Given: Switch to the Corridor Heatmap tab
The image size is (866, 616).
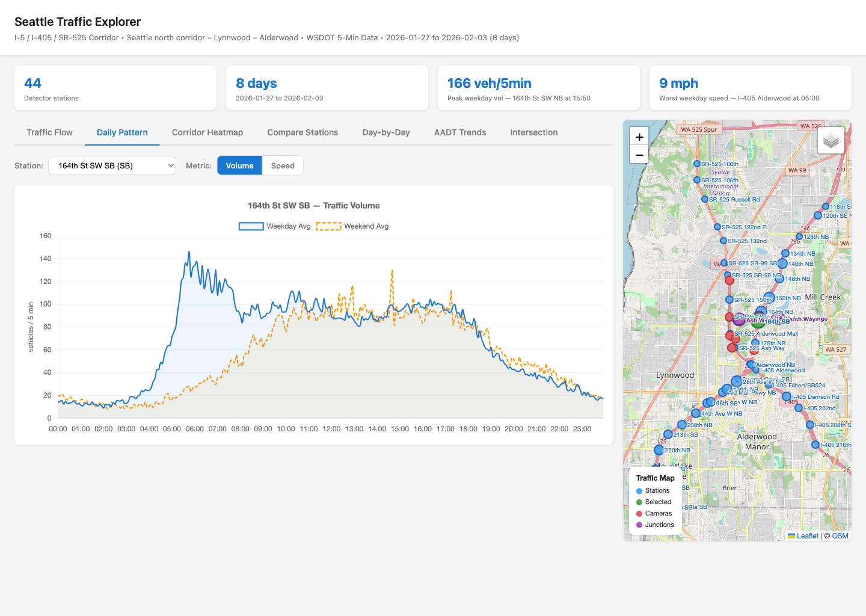Looking at the screenshot, I should (207, 132).
